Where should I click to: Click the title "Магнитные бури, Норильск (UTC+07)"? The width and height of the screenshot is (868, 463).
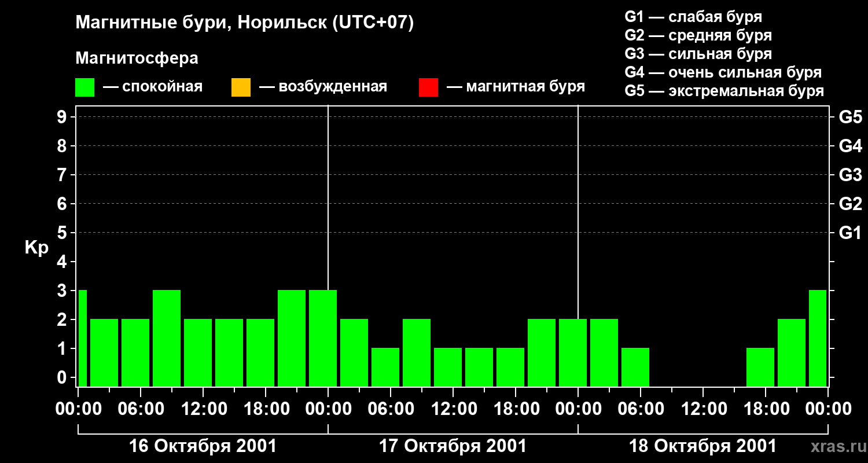click(245, 23)
